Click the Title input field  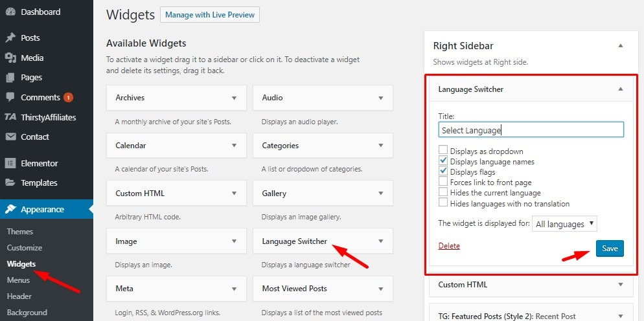(x=531, y=130)
